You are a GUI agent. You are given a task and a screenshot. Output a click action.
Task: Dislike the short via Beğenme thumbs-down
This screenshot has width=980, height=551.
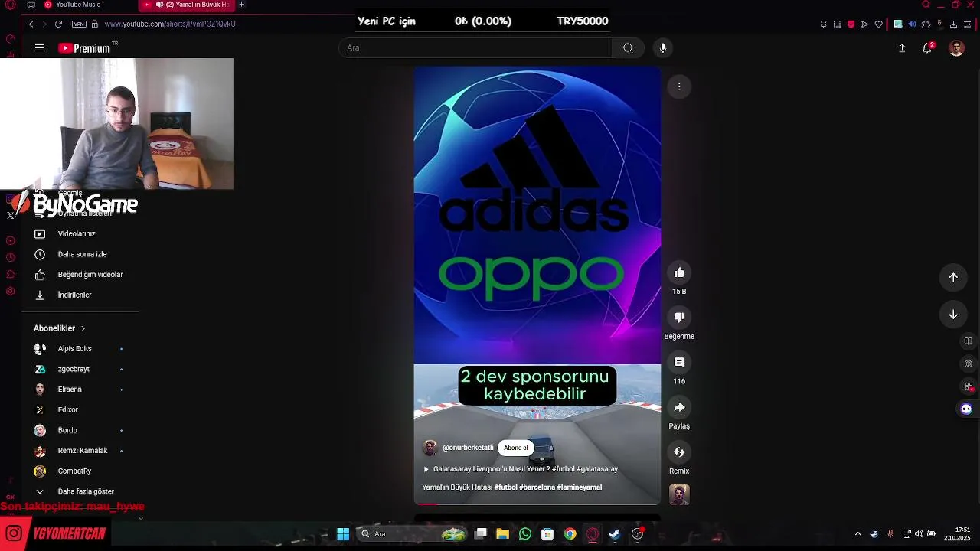point(679,317)
